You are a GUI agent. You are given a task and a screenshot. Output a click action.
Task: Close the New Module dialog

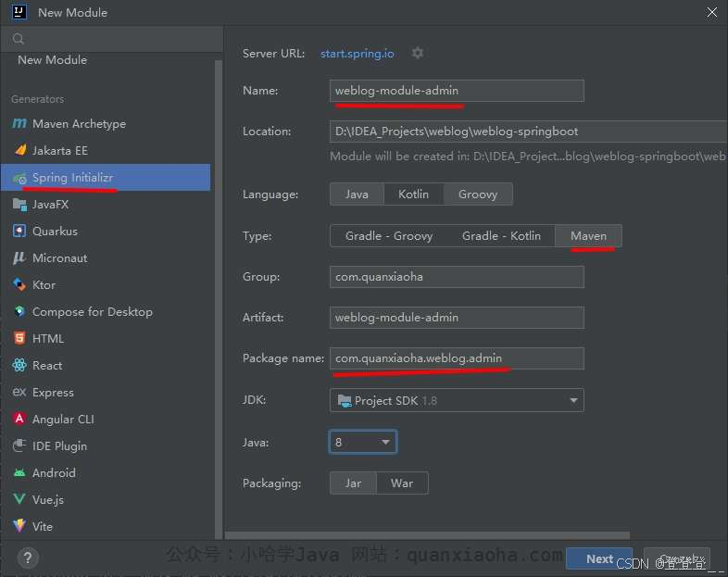711,12
